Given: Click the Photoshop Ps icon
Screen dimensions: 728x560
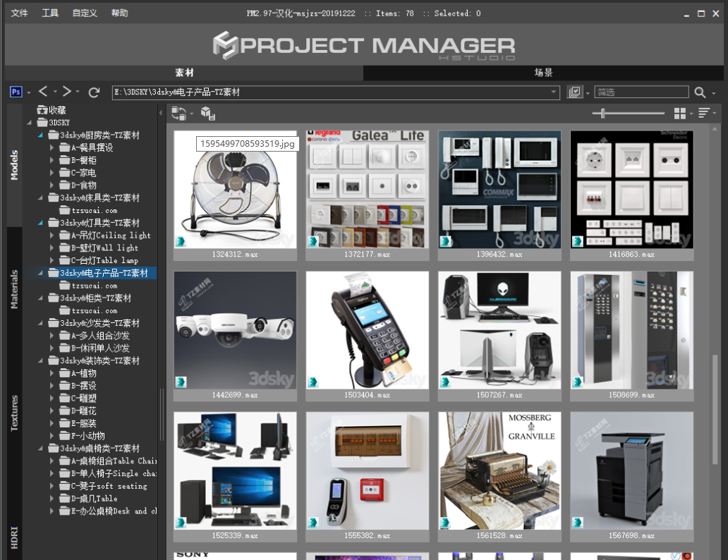Looking at the screenshot, I should 16,92.
